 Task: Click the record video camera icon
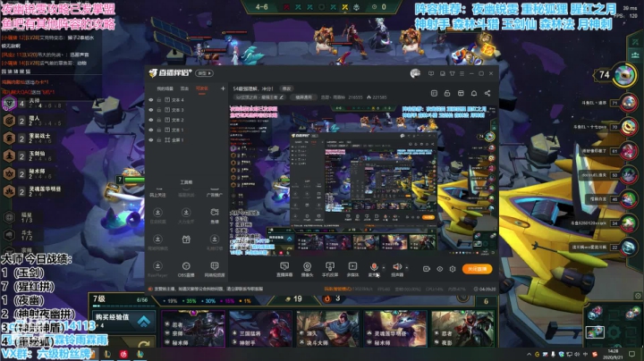(x=427, y=269)
